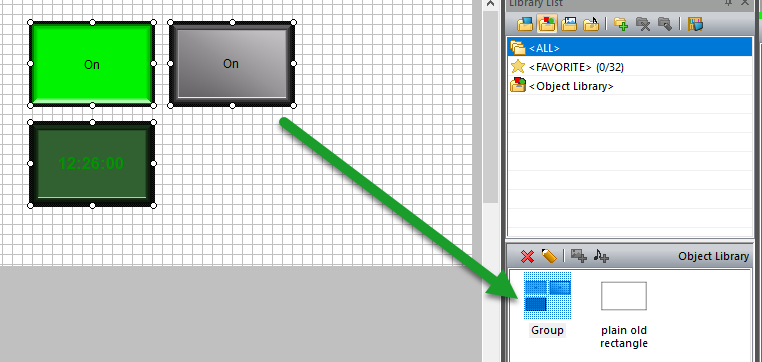Image resolution: width=762 pixels, height=362 pixels.
Task: Add a sound with music-note-plus icon
Action: click(601, 256)
